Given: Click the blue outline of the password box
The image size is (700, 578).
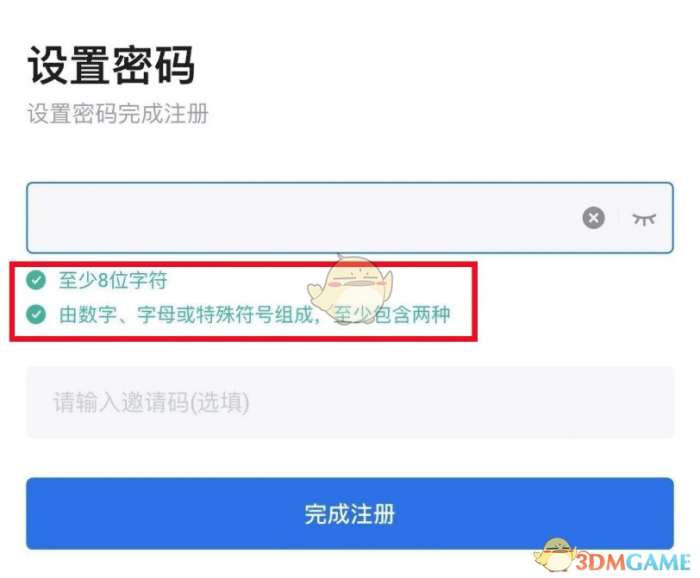Looking at the screenshot, I should tap(350, 183).
